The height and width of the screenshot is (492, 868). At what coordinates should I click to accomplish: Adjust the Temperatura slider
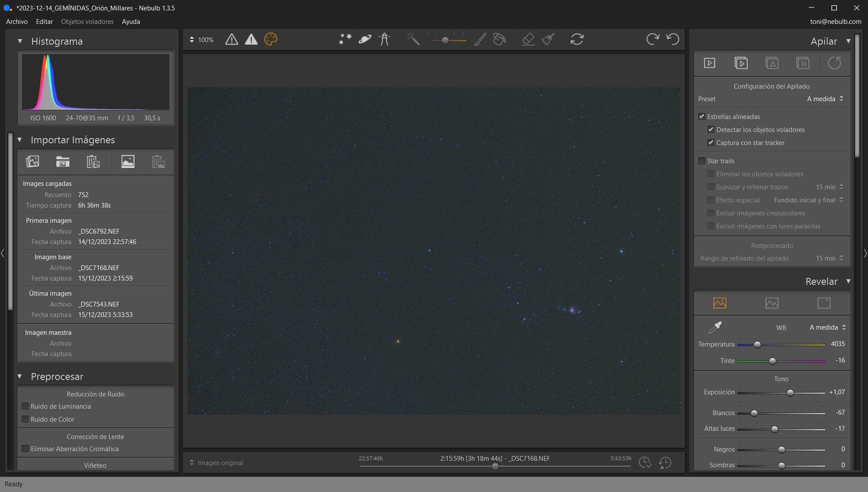[757, 345]
